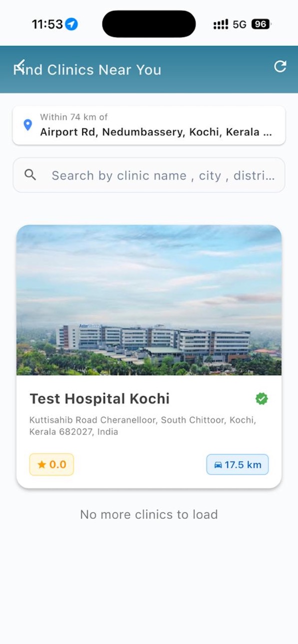Tap the Find Clinics Near You title
Image resolution: width=298 pixels, height=644 pixels.
pos(87,69)
